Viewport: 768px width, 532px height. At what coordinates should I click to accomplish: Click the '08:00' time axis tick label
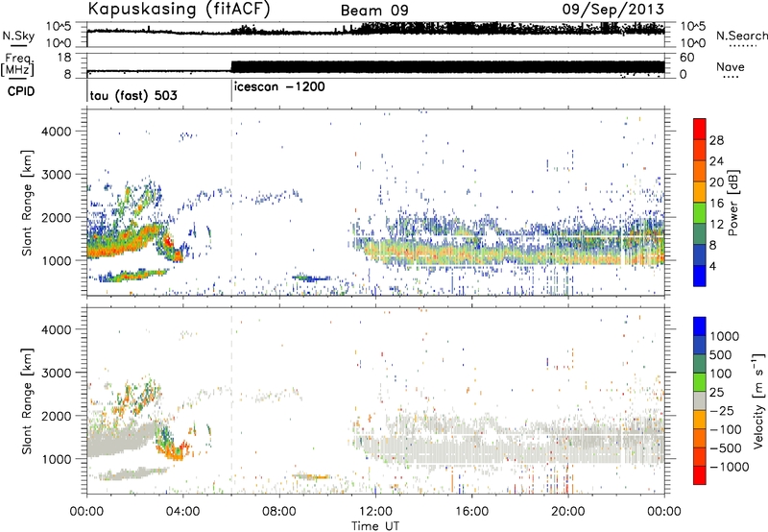tap(279, 512)
